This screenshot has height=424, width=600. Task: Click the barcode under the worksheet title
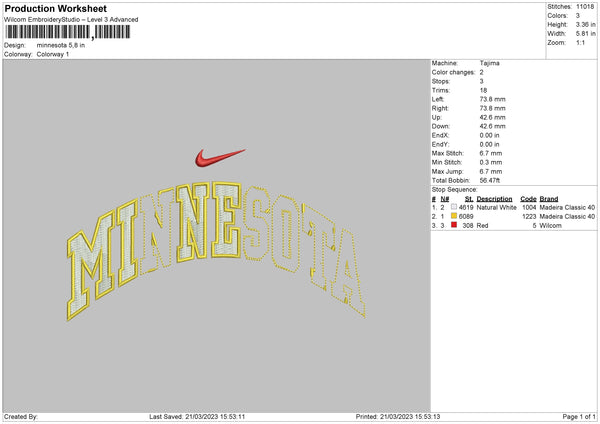pos(68,32)
